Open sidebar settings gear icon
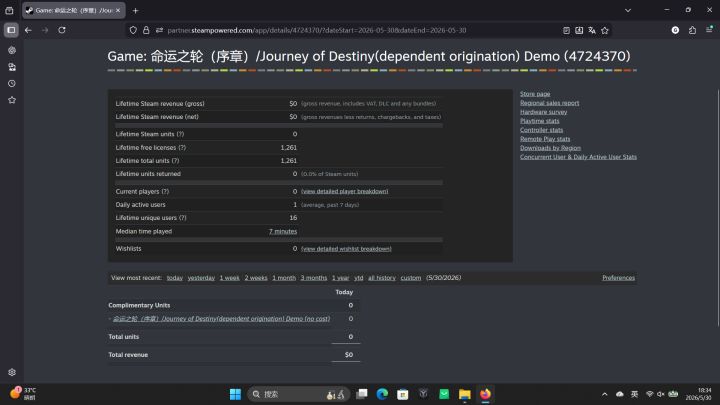 point(12,372)
